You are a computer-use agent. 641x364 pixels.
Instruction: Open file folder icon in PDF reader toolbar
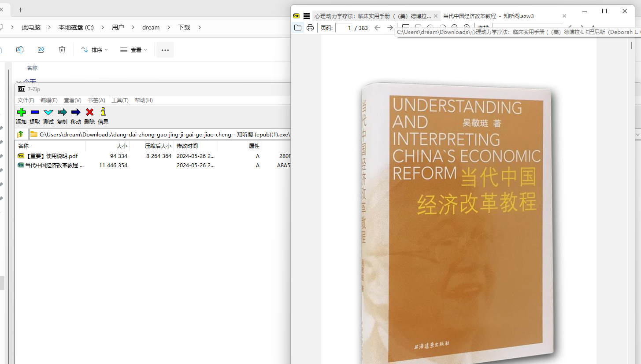click(x=298, y=28)
